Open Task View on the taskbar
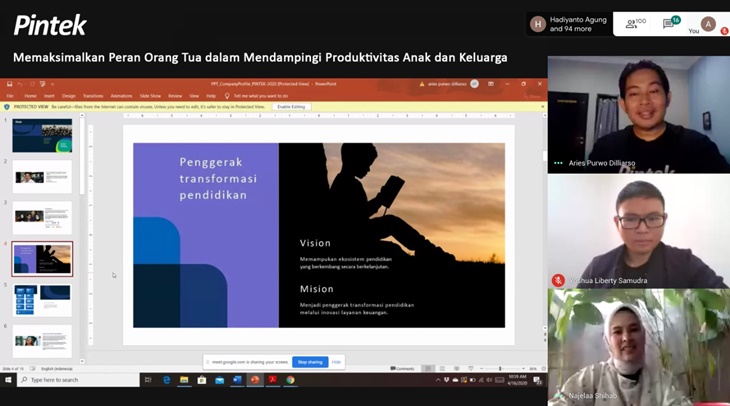Image resolution: width=730 pixels, height=406 pixels. [148, 380]
